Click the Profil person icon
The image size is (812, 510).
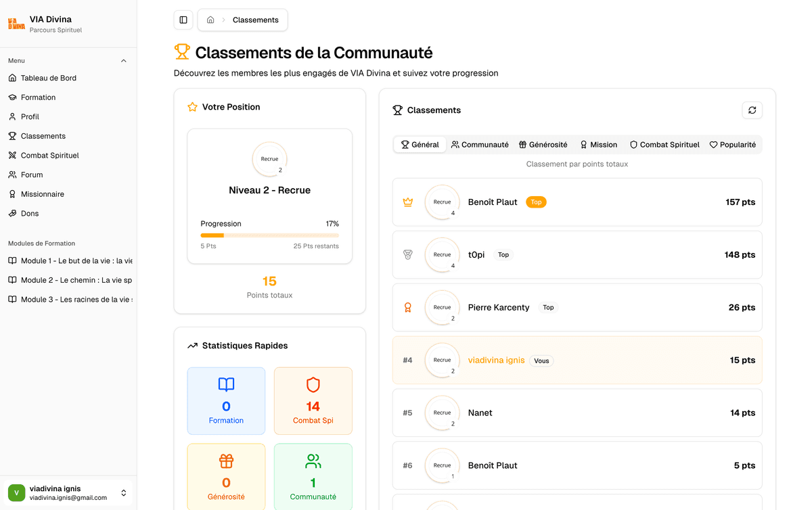[x=12, y=116]
